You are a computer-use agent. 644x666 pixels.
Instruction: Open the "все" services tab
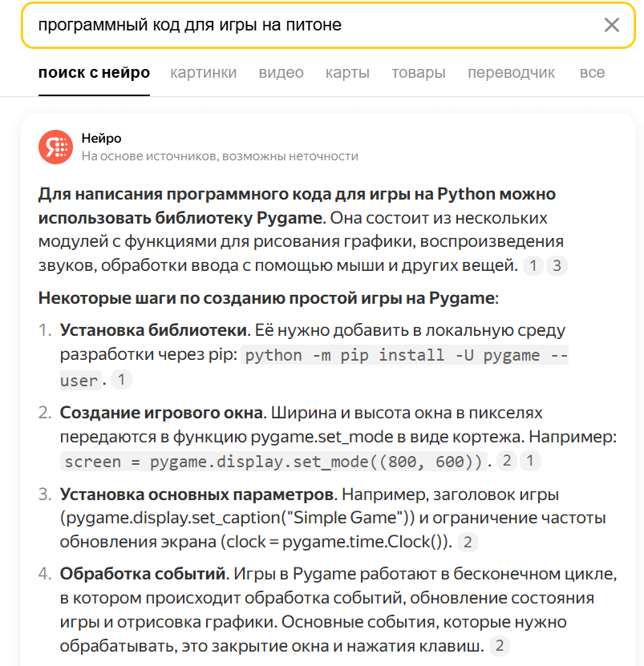(592, 73)
